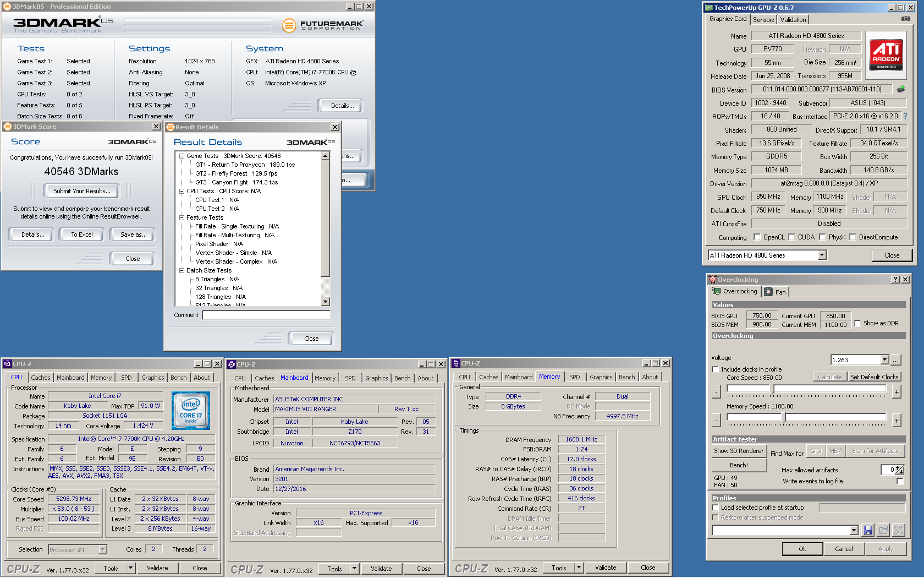
Task: Enable Write events to log file
Action: click(900, 481)
